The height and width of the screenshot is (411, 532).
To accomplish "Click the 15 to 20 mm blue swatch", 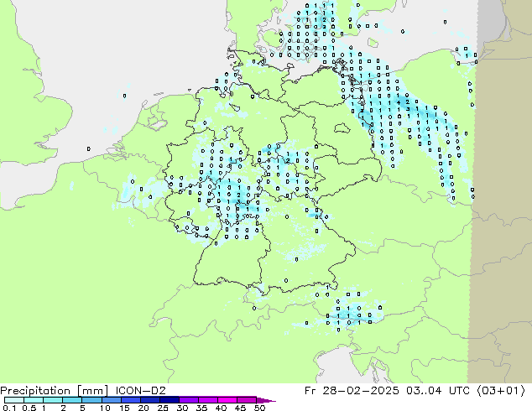I will pyautogui.click(x=130, y=400).
